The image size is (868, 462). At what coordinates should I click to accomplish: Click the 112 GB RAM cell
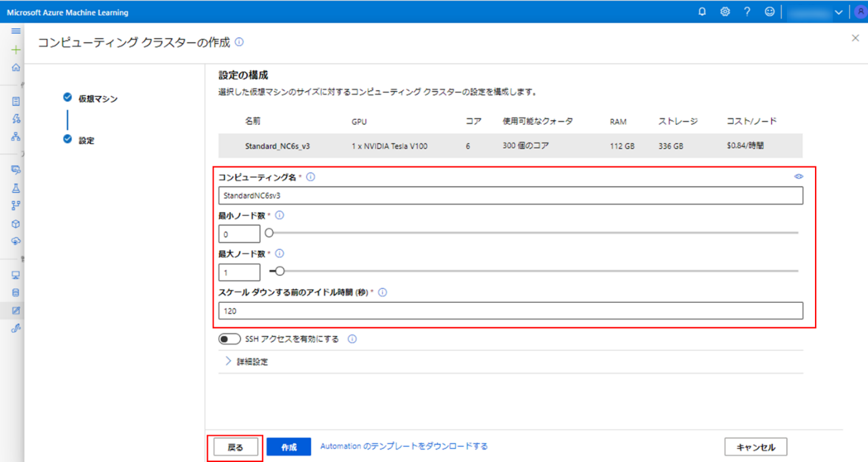coord(622,146)
